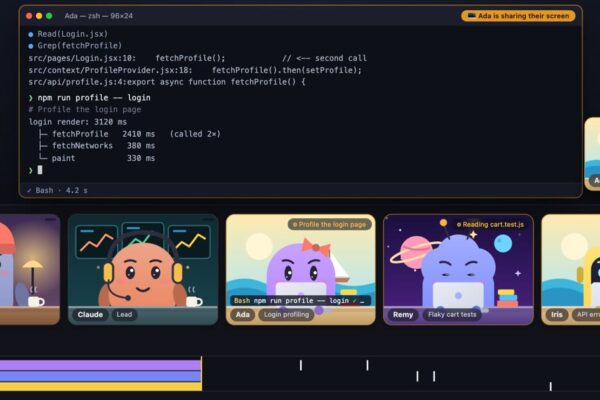Select the 'Read(Login.jsx)' tool call line

pyautogui.click(x=72, y=34)
